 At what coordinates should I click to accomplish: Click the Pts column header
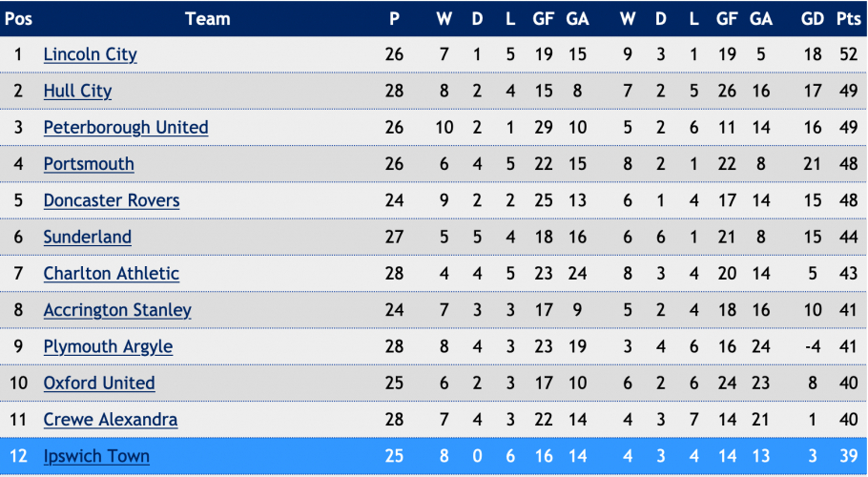coord(848,19)
